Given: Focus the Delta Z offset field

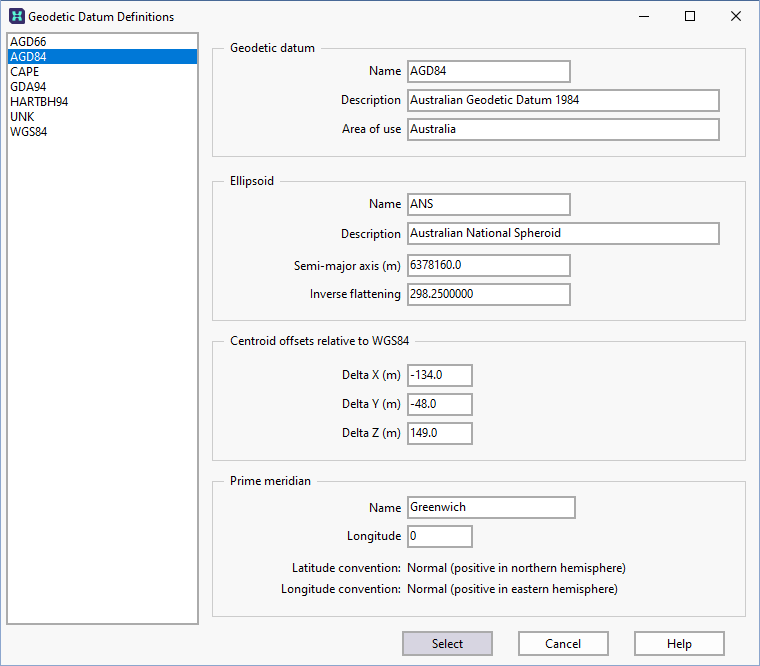Looking at the screenshot, I should (439, 433).
